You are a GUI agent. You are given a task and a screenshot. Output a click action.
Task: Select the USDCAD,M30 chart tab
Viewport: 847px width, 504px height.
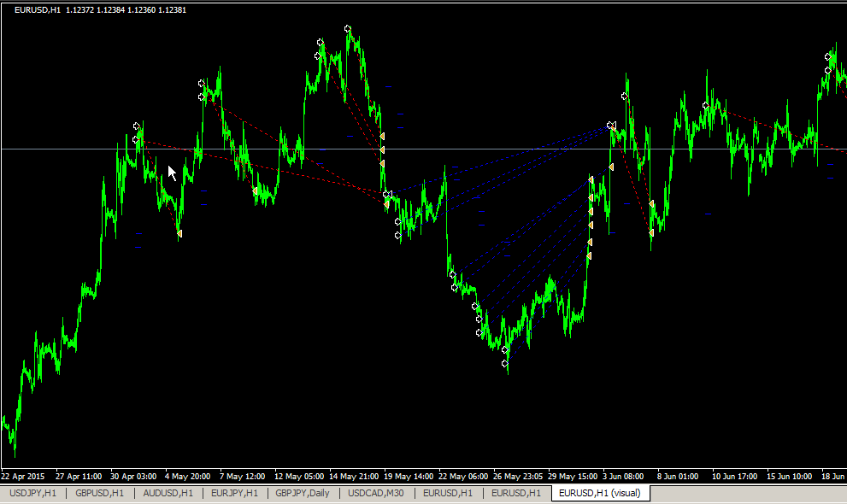376,493
